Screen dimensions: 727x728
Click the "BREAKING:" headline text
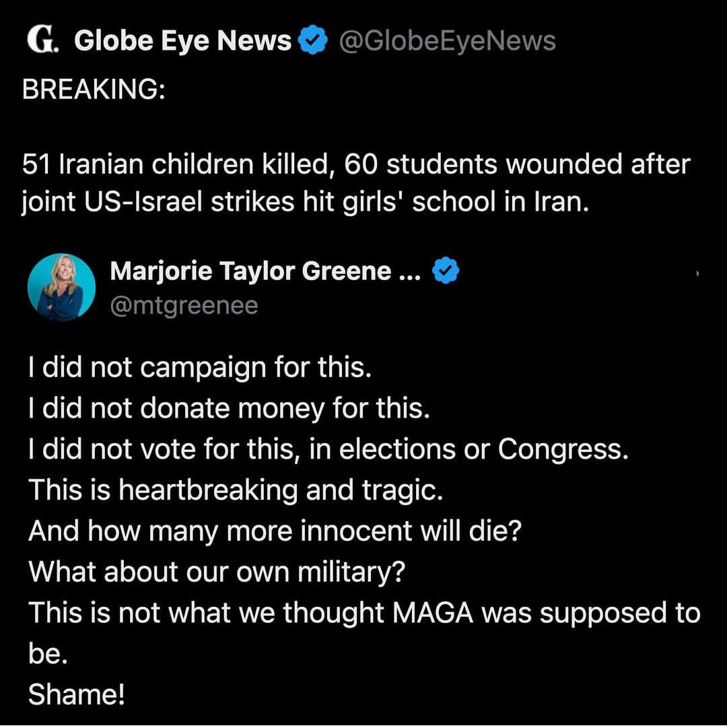pos(94,89)
